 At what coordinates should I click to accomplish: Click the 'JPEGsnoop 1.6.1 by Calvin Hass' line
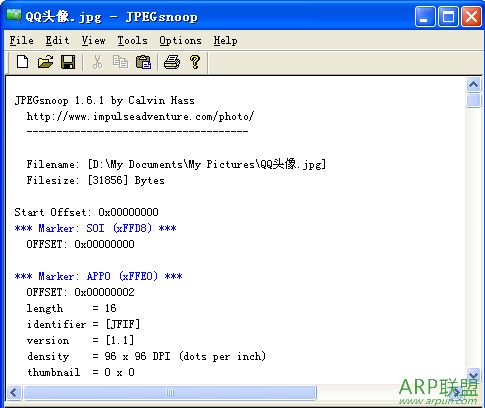104,100
